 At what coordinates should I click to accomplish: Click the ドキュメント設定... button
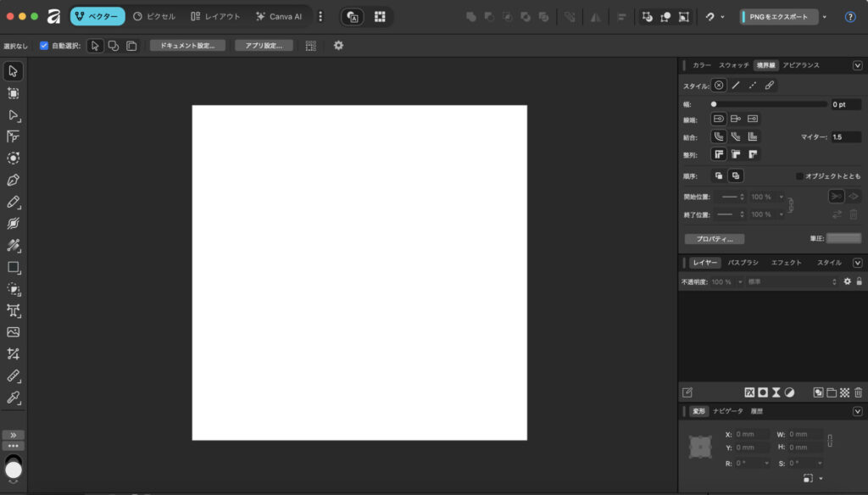[x=187, y=46]
